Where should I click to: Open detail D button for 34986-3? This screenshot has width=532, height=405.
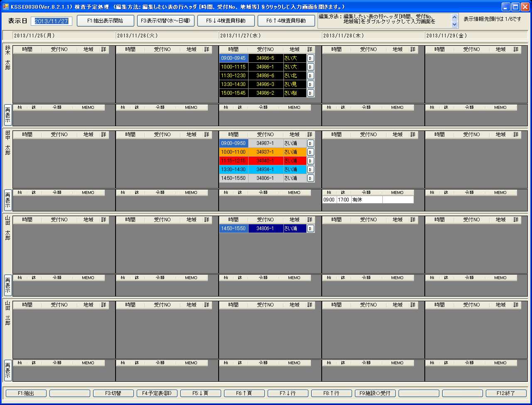[x=310, y=84]
